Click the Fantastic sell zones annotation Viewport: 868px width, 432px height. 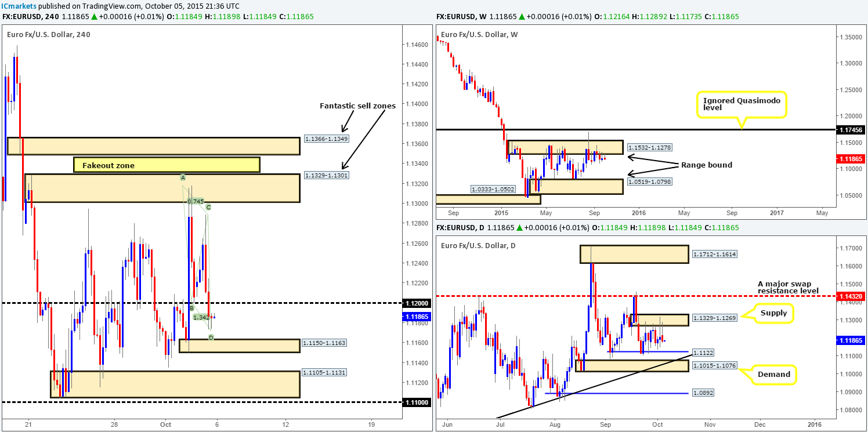(x=357, y=106)
